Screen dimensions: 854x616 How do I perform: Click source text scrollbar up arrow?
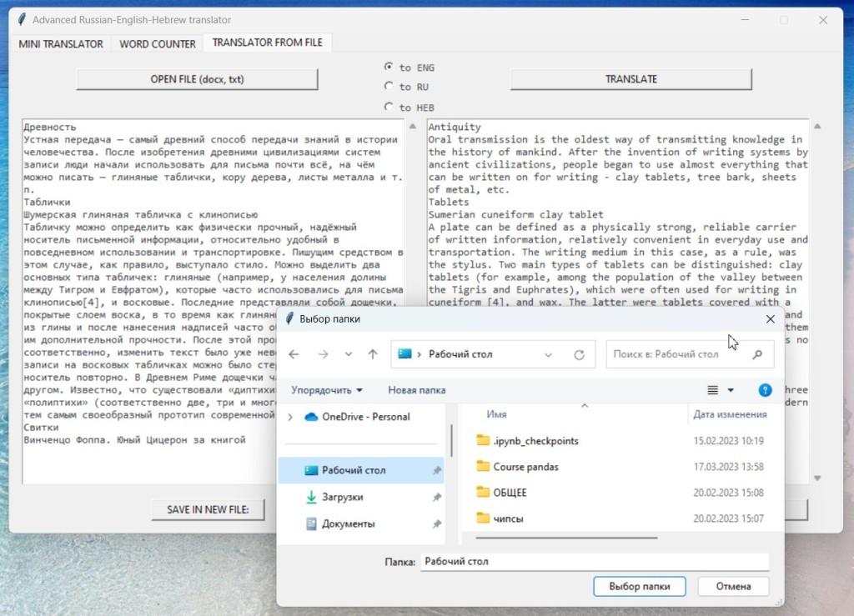pyautogui.click(x=412, y=126)
